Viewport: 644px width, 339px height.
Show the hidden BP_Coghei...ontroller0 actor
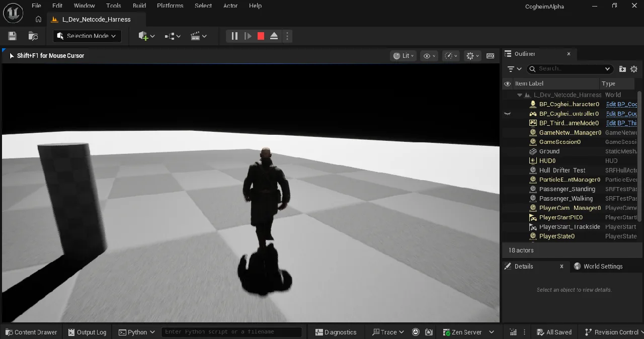tap(507, 114)
